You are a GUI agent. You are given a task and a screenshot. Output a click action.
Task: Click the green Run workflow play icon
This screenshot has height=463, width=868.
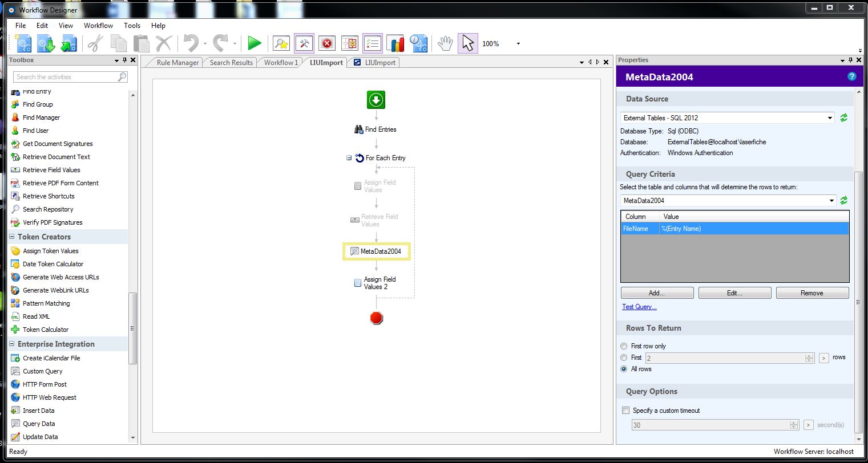coord(255,43)
